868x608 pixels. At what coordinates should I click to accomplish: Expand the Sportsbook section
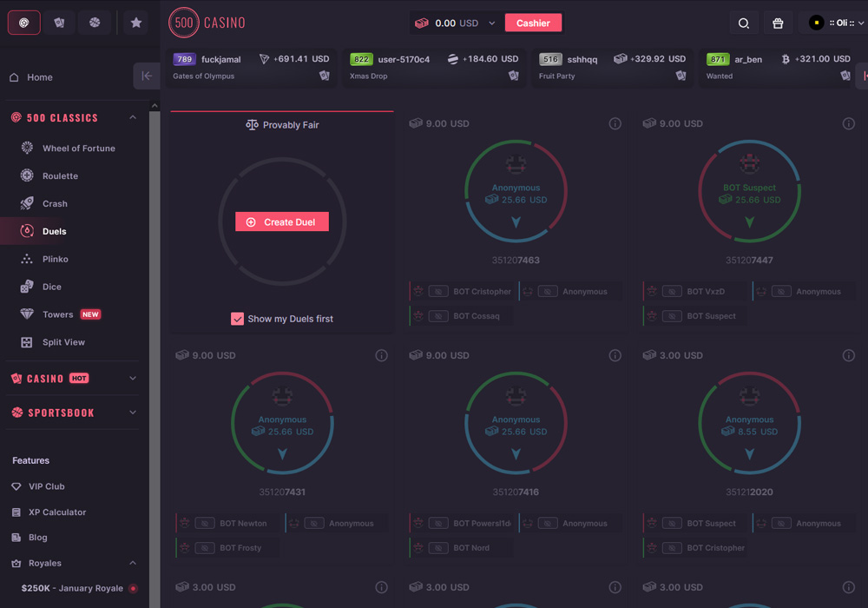pos(133,413)
